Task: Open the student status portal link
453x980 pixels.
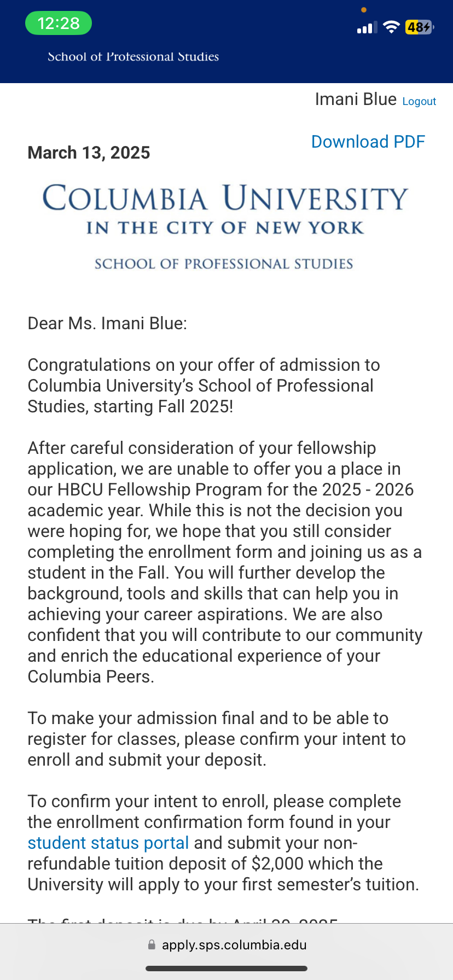Action: point(108,843)
